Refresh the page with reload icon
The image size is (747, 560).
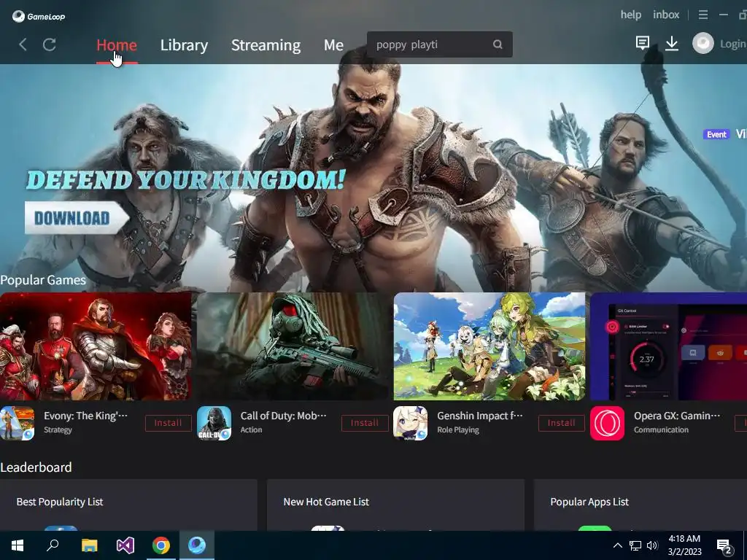pos(50,44)
